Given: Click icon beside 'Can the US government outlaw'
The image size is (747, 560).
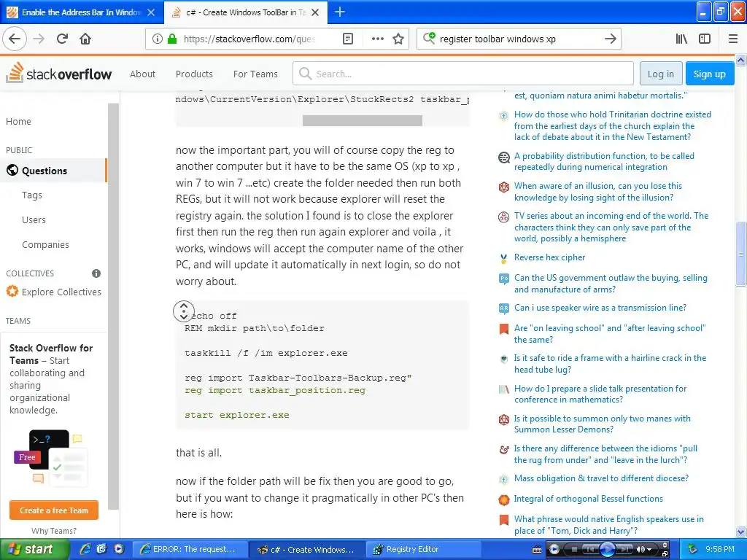Looking at the screenshot, I should coord(503,279).
